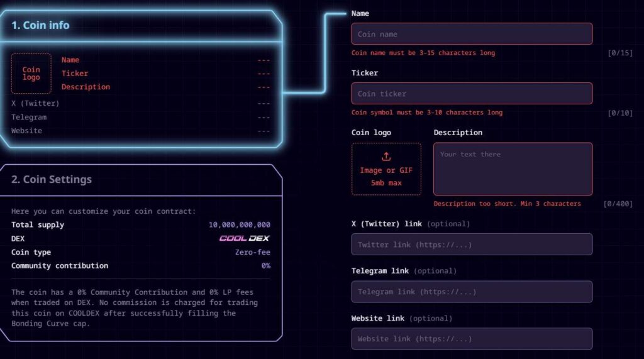Click the zero-fee explanation paragraph

[135, 307]
